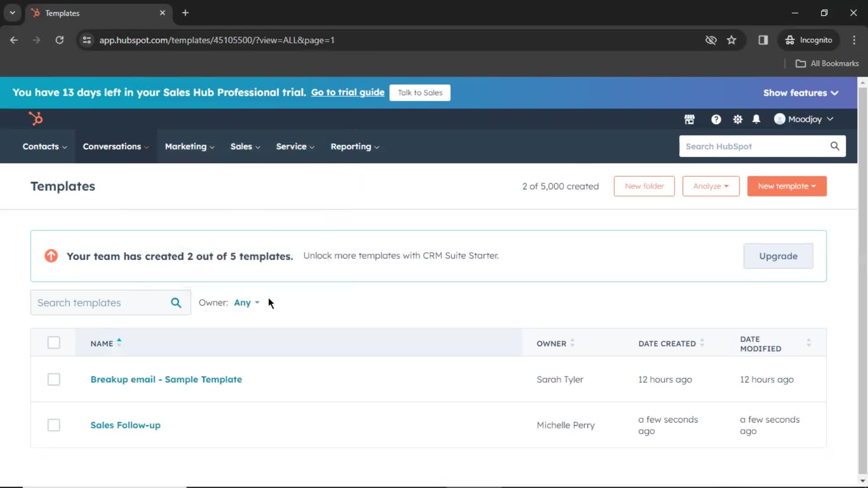Expand the Owner filter dropdown
This screenshot has width=868, height=488.
[x=246, y=303]
